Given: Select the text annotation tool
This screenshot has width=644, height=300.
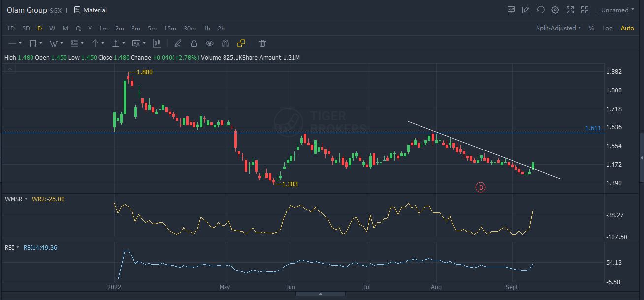Looking at the screenshot, I should pyautogui.click(x=136, y=43).
